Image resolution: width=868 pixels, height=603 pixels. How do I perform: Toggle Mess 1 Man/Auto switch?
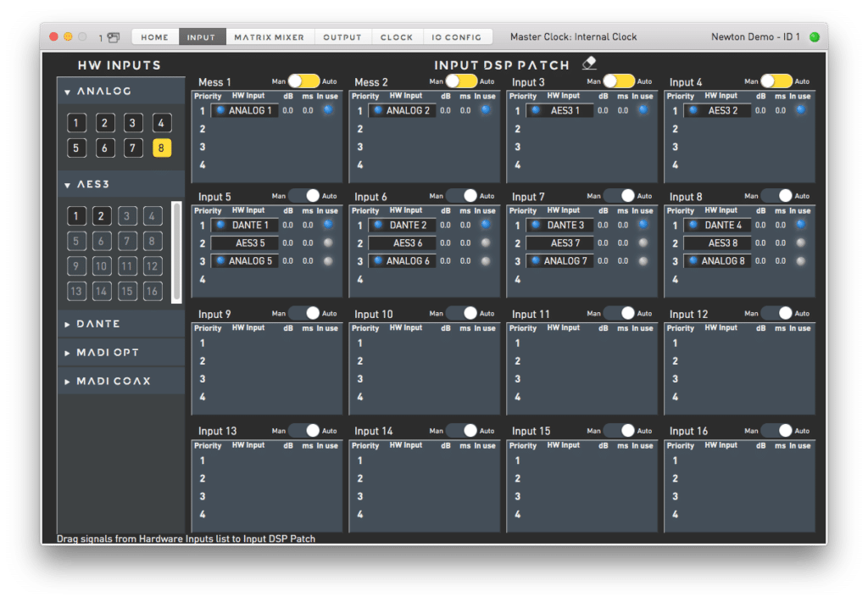click(303, 81)
